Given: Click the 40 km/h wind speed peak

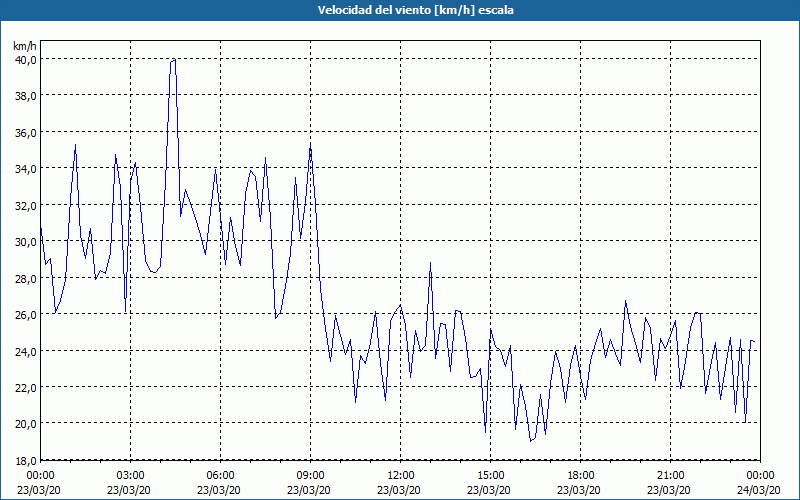Looking at the screenshot, I should pyautogui.click(x=173, y=60).
